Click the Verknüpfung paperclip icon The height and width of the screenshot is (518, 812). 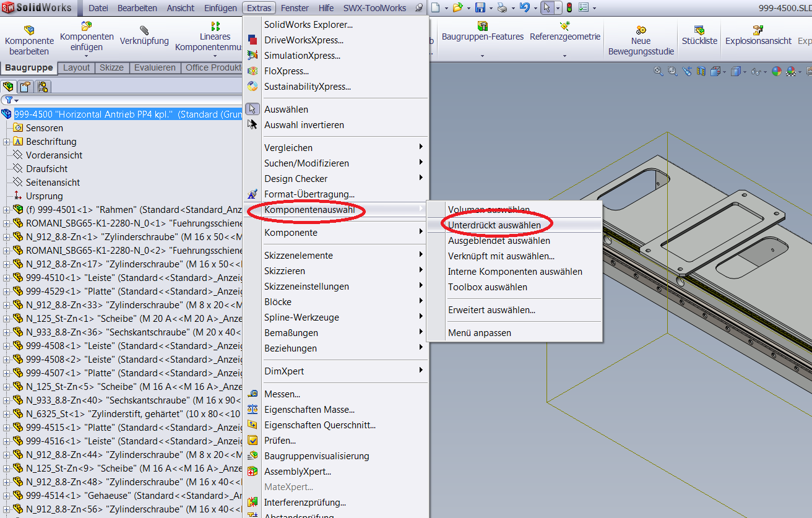point(144,30)
